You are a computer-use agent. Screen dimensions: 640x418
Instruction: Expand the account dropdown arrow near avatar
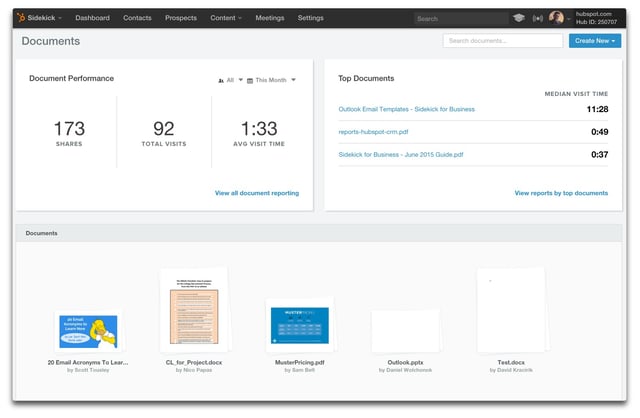pyautogui.click(x=568, y=19)
